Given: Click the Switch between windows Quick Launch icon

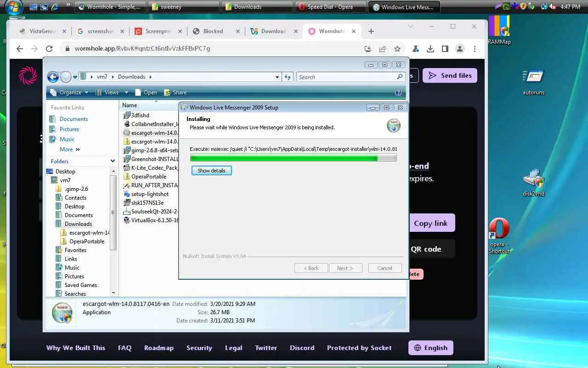Looking at the screenshot, I should coord(44,7).
